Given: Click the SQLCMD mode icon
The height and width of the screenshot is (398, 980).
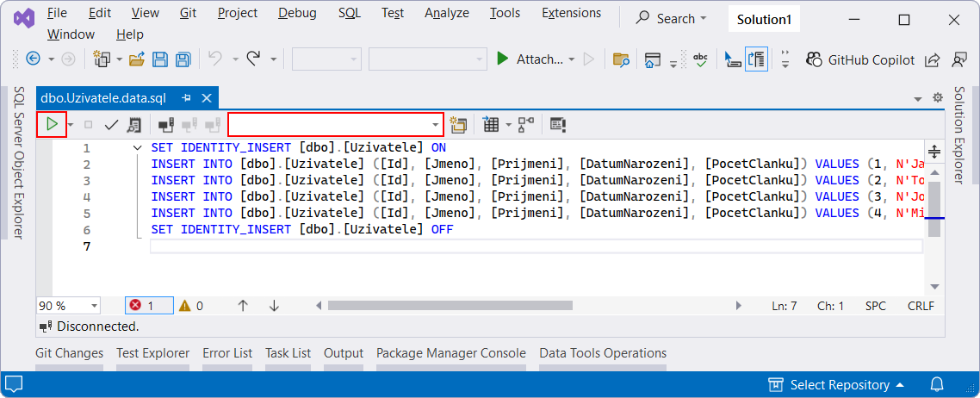Looking at the screenshot, I should [x=558, y=125].
